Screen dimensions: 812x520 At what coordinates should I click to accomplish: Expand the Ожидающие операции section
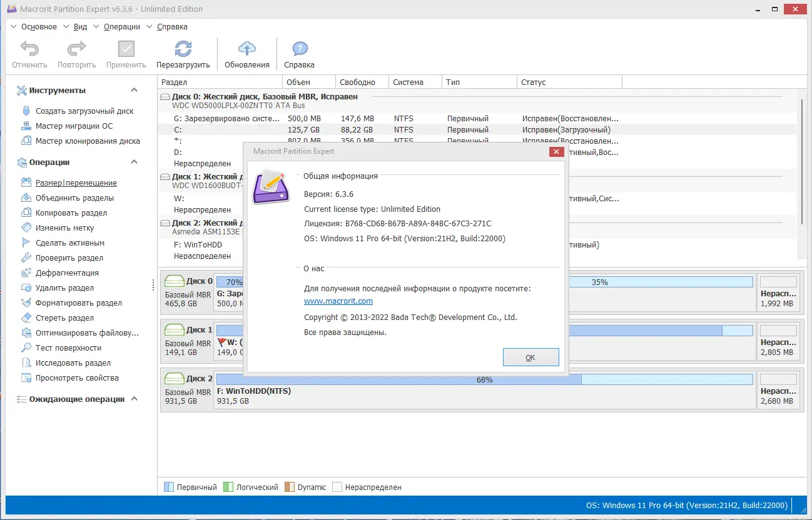[x=133, y=399]
